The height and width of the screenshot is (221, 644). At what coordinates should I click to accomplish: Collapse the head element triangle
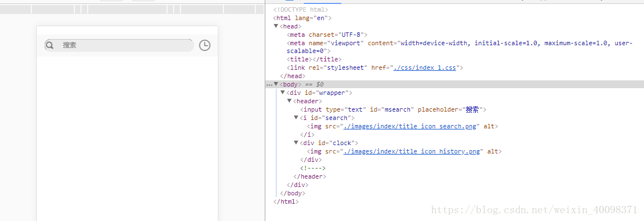tap(276, 26)
